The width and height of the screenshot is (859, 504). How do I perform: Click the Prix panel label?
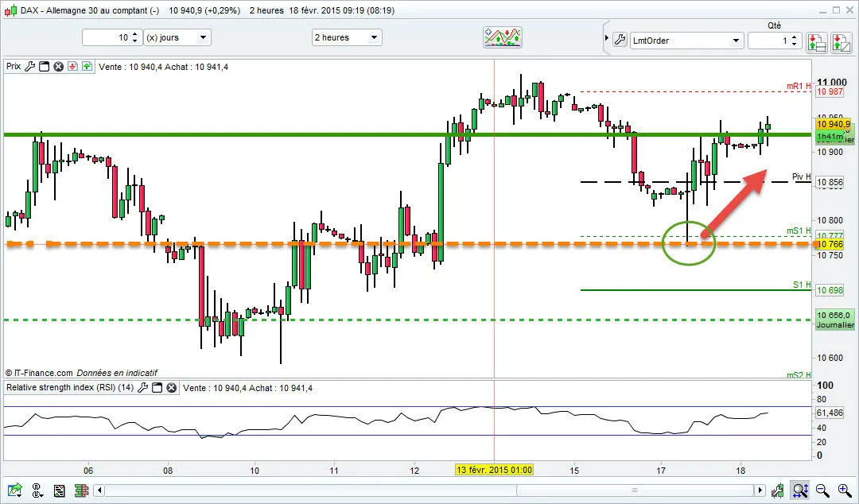coord(14,66)
